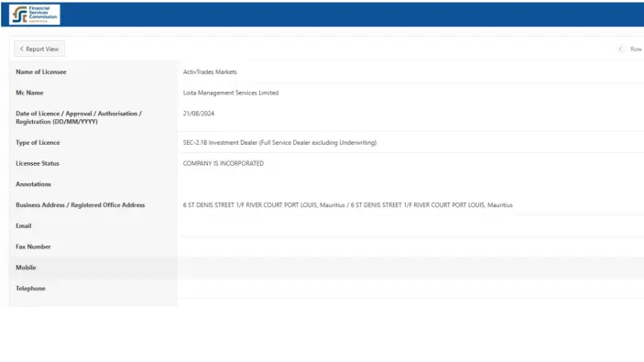644x362 pixels.
Task: Click the Telephone label
Action: click(31, 289)
